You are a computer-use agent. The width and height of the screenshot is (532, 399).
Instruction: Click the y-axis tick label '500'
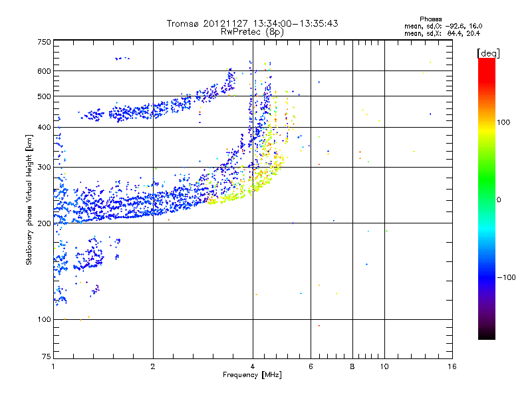pos(44,96)
